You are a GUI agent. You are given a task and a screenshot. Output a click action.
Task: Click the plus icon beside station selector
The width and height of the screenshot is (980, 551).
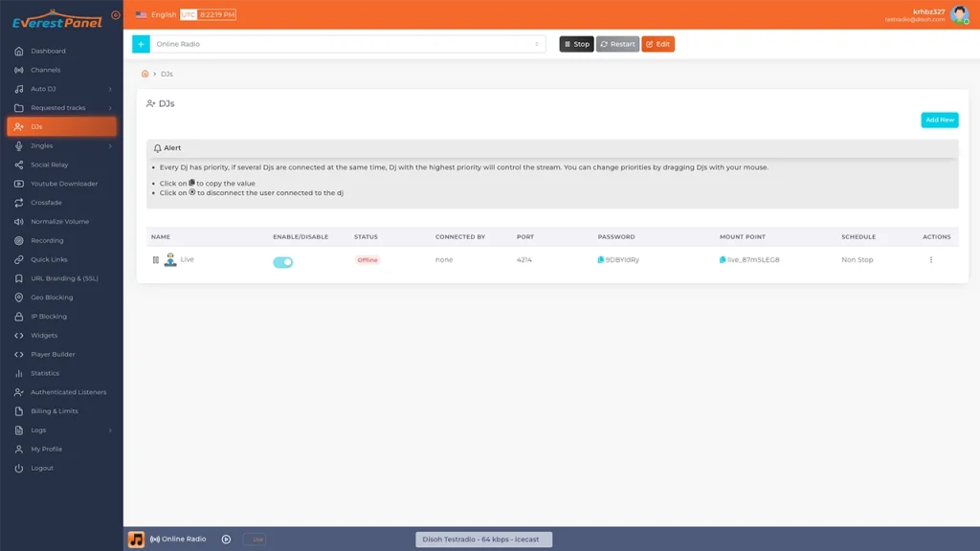[141, 44]
